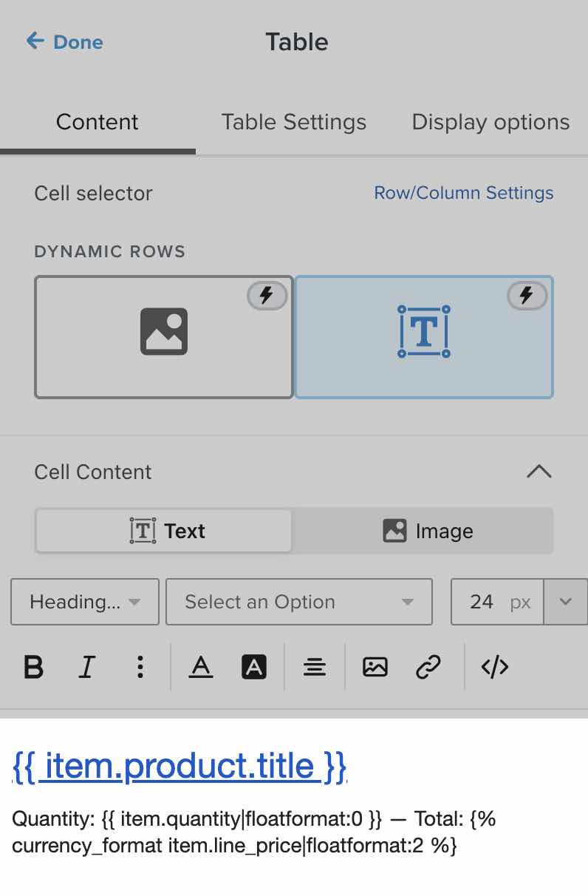The image size is (588, 896).
Task: Select the image cell in Dynamic Rows
Action: [x=164, y=337]
